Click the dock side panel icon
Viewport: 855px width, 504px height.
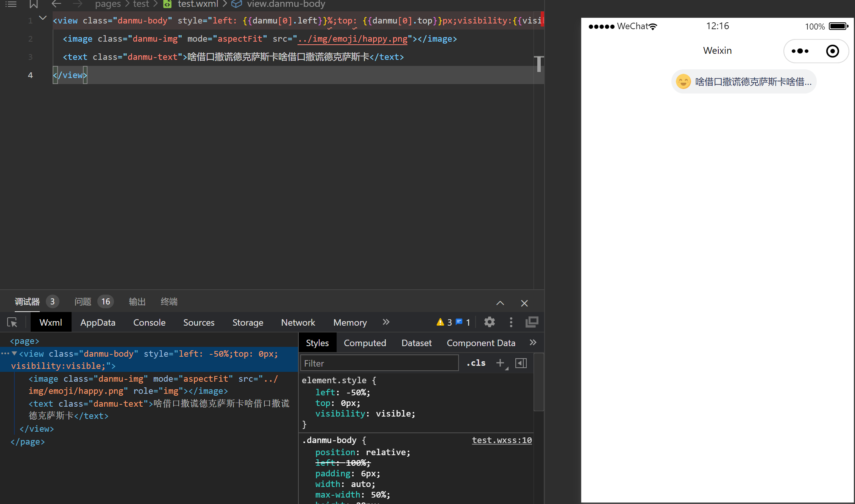coord(532,322)
